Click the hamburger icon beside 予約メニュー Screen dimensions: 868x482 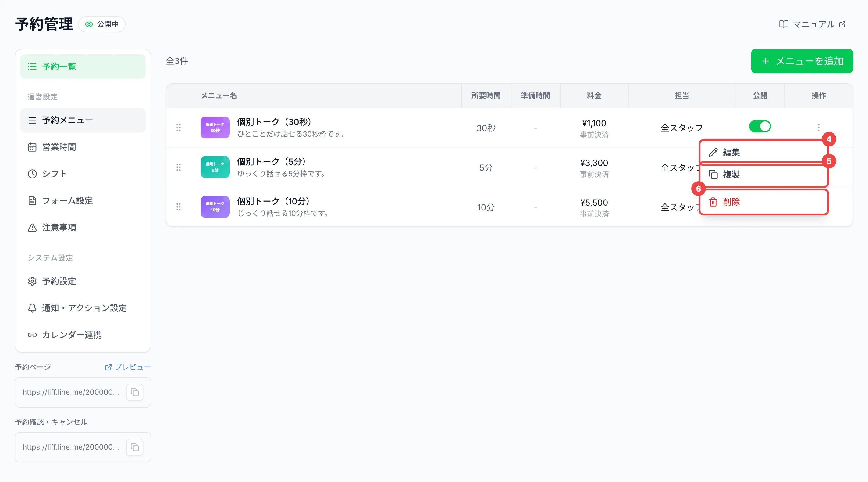point(32,120)
